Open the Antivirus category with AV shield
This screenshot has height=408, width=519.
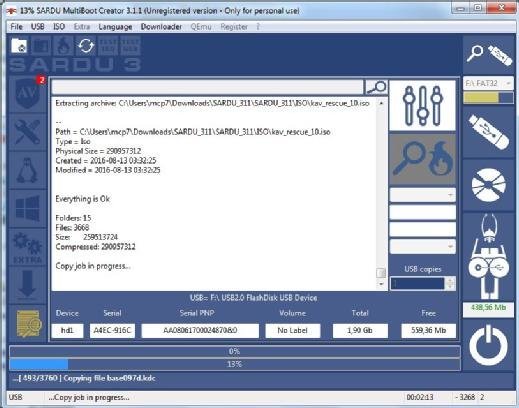pos(27,94)
